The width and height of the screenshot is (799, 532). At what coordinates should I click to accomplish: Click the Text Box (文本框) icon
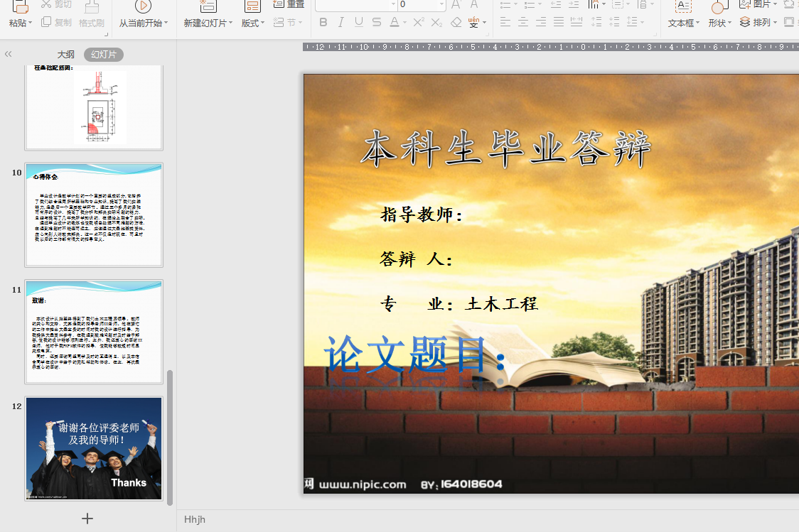point(683,6)
